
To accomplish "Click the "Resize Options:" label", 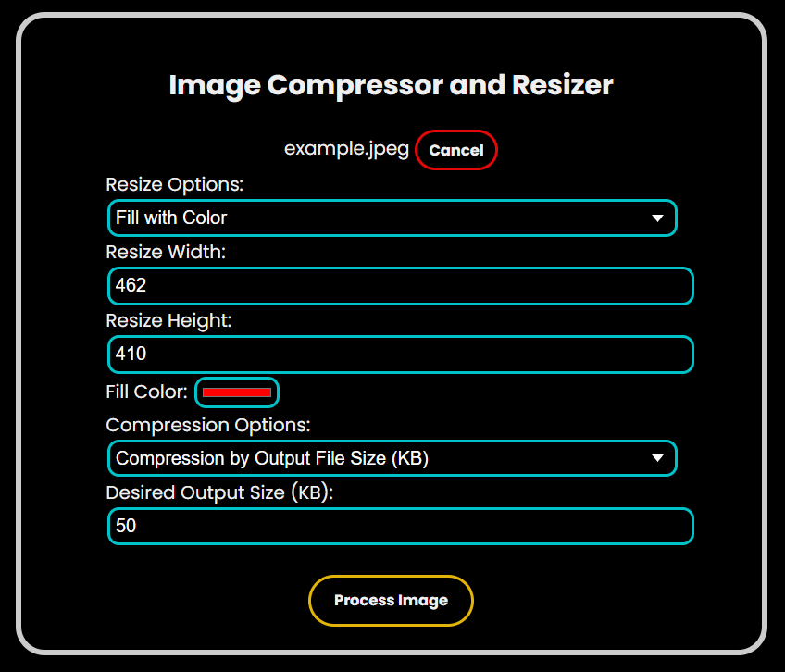I will (x=175, y=184).
